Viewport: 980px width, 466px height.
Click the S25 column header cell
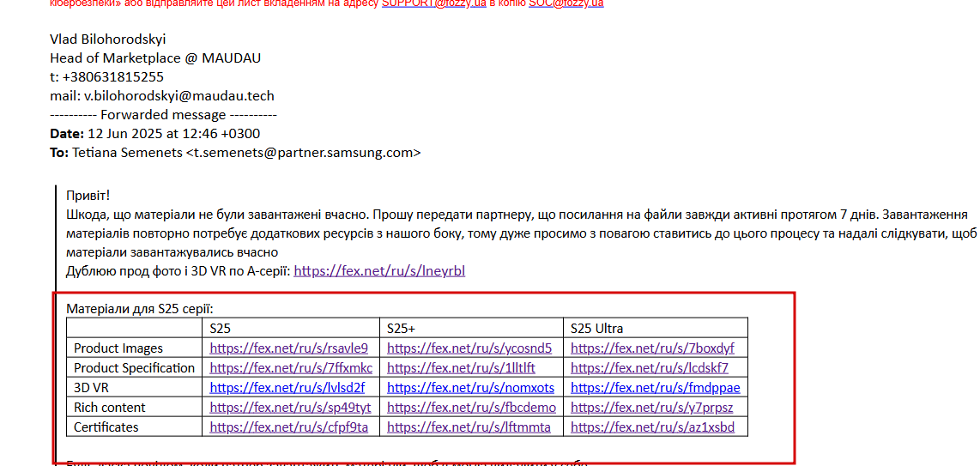point(291,328)
